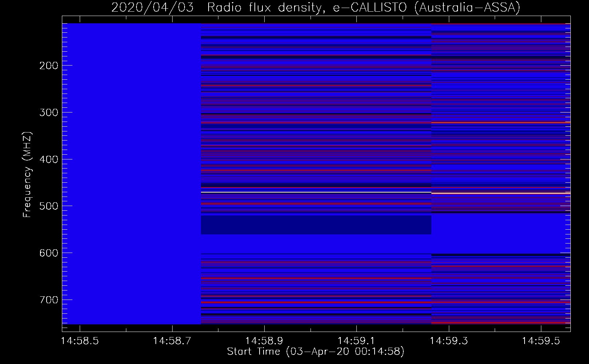Click the 700 frequency tick label
Image resolution: width=589 pixels, height=364 pixels.
pos(49,300)
